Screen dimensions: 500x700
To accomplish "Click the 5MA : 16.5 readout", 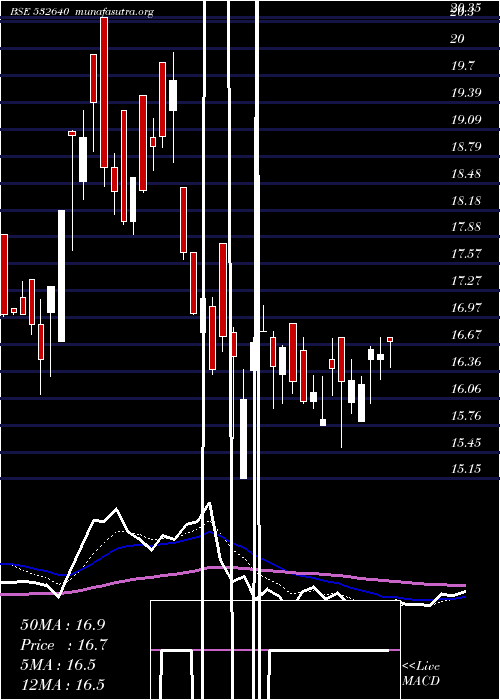I will (x=58, y=665).
